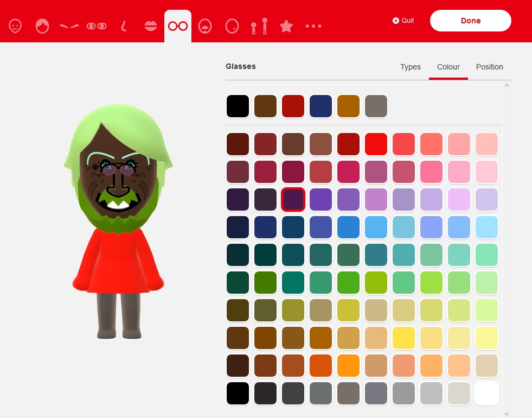Open the Body size category icon
The height and width of the screenshot is (418, 532).
tap(259, 26)
